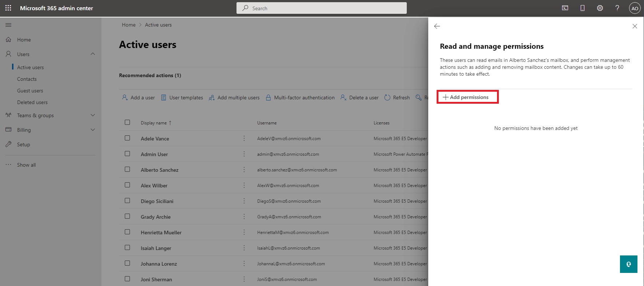Collapse navigation with the hamburger icon
Image resolution: width=644 pixels, height=286 pixels.
coord(8,25)
